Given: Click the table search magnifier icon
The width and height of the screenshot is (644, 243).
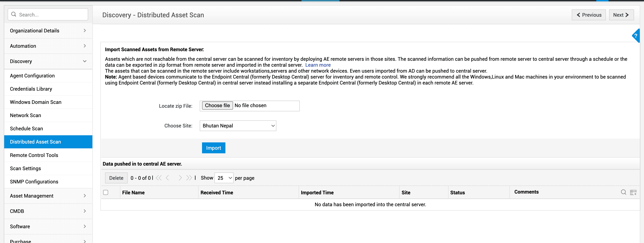Looking at the screenshot, I should (623, 192).
